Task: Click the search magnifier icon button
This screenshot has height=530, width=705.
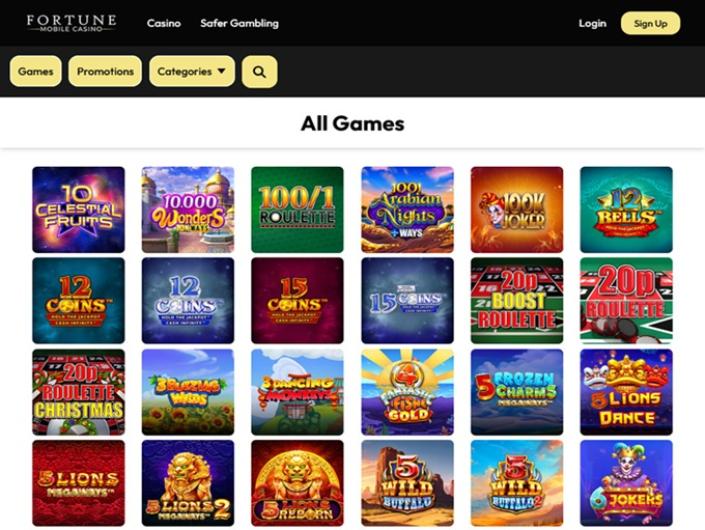Action: point(259,71)
